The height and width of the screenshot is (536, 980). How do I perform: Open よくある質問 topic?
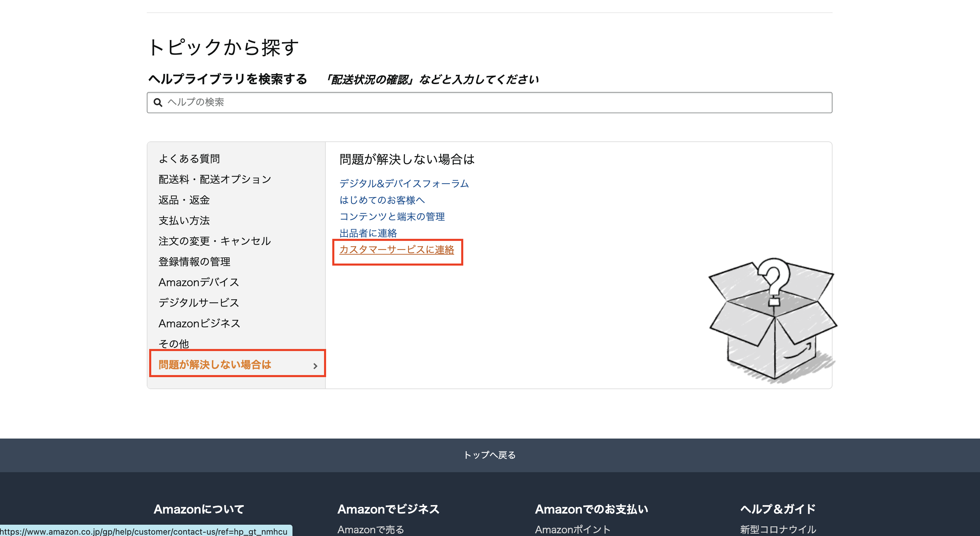189,159
